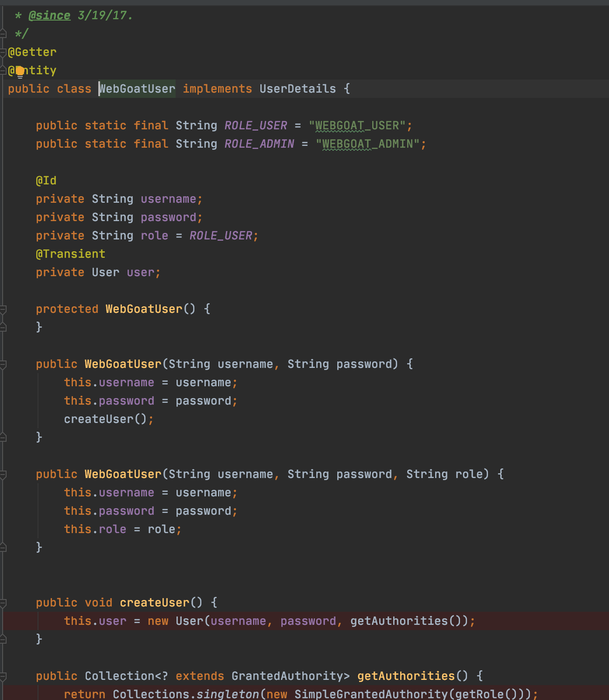
Task: Click the WebGoatUser class name in declaration
Action: [x=137, y=89]
